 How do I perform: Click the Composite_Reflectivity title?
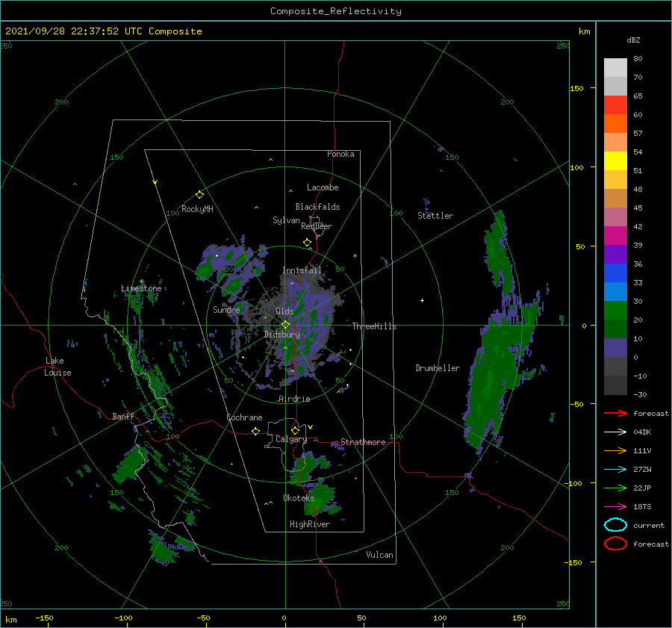pos(336,11)
